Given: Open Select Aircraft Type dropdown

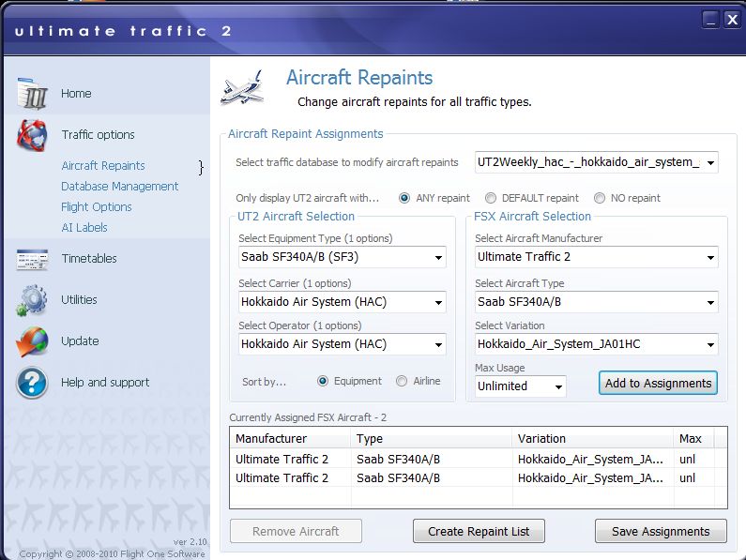Looking at the screenshot, I should [597, 302].
